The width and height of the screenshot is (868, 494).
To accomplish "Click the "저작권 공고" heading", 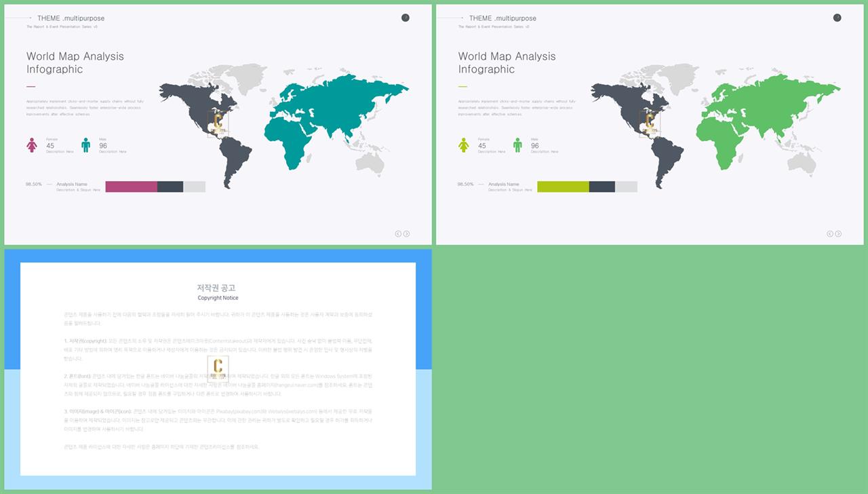I will [x=218, y=288].
